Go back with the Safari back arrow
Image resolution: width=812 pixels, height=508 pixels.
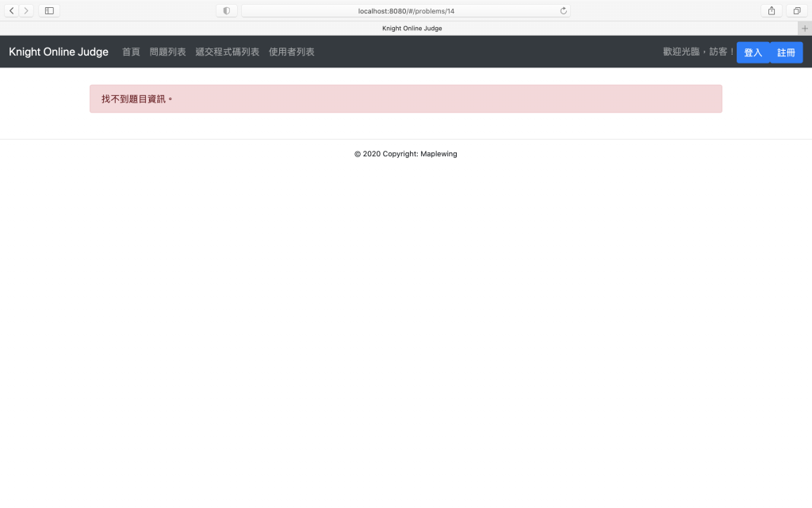[x=11, y=10]
